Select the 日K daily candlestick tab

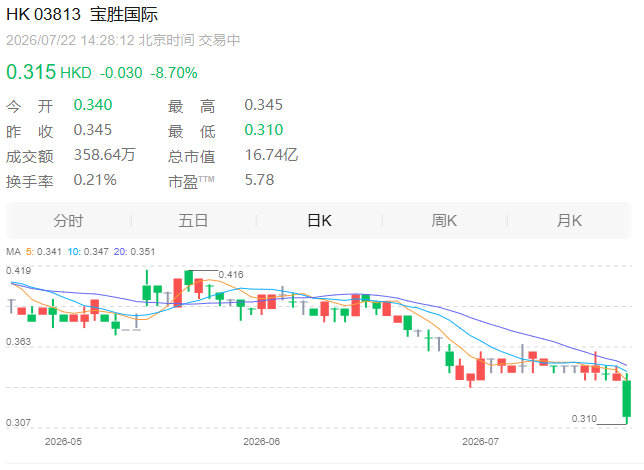coord(319,221)
